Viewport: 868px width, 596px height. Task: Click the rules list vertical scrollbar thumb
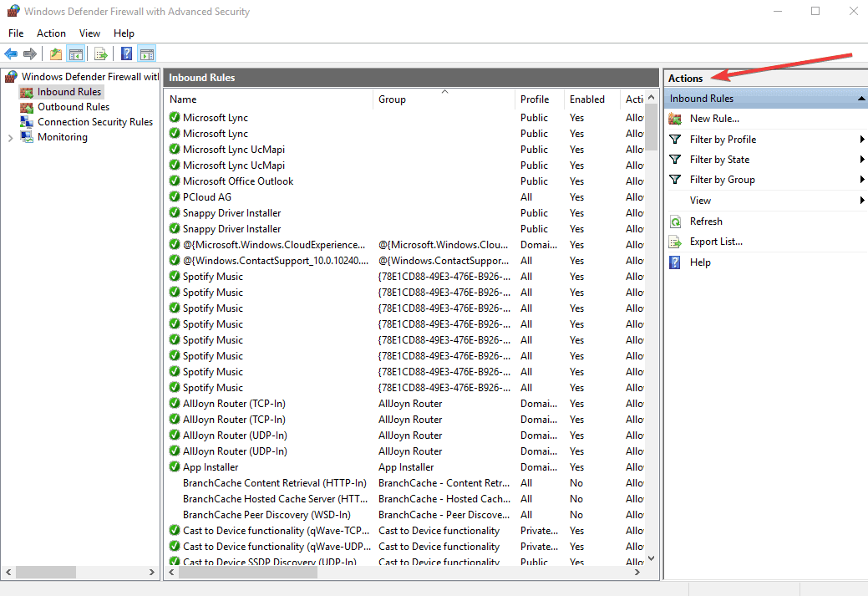coord(652,127)
